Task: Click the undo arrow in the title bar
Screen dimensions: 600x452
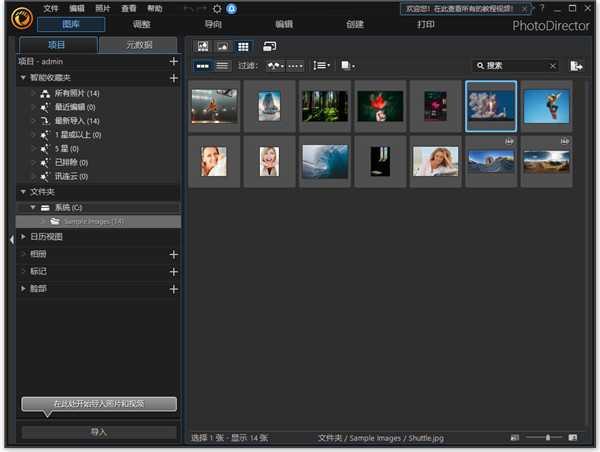Action: coord(188,8)
